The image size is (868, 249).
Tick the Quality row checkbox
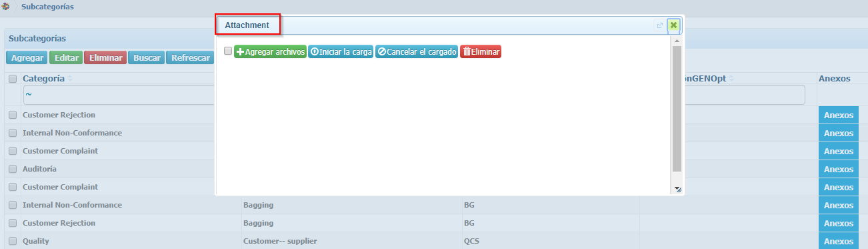[13, 241]
